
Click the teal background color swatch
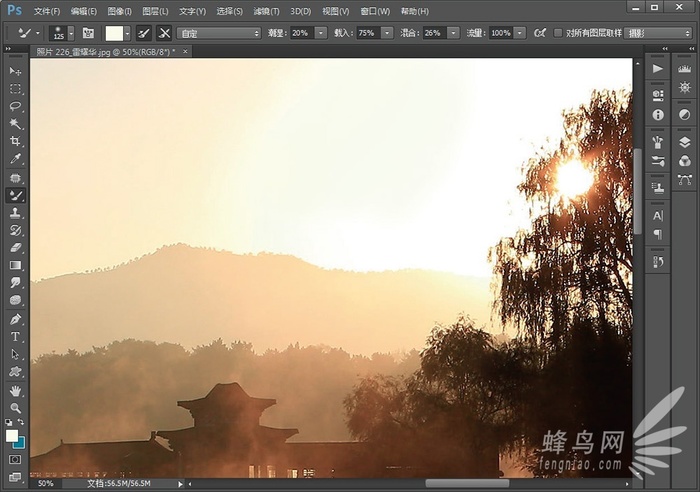(20, 444)
